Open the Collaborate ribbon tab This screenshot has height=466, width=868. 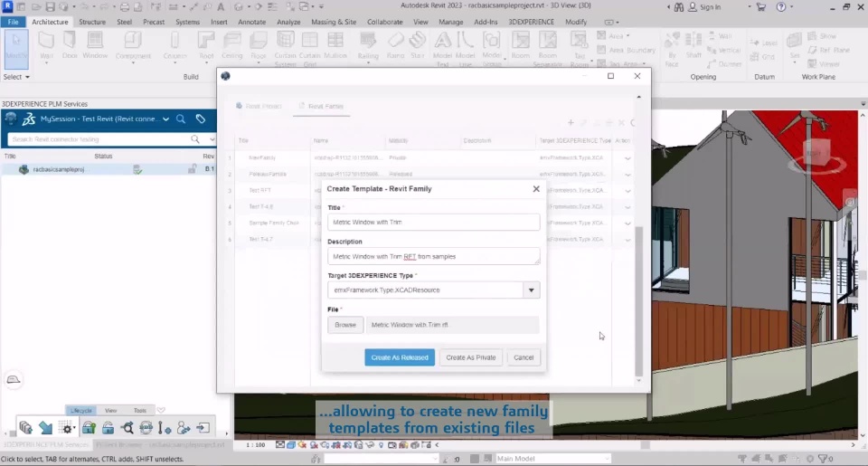385,22
